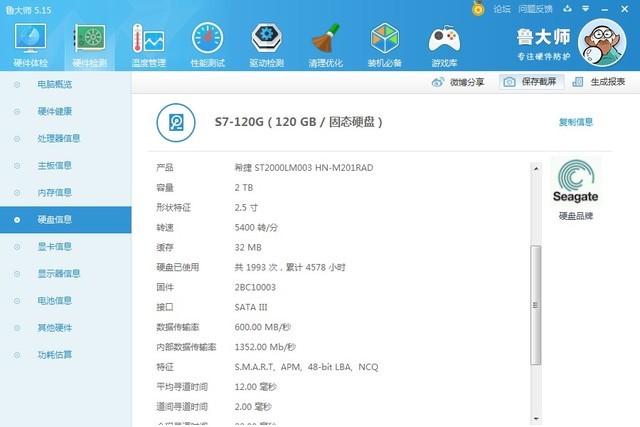Open the title bar dropdown menu arrow

586,9
